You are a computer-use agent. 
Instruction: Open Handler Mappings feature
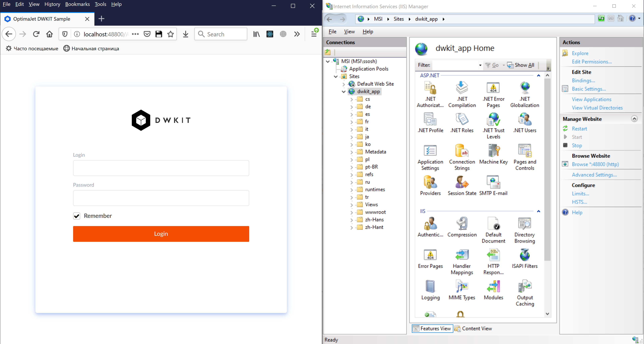pos(462,262)
